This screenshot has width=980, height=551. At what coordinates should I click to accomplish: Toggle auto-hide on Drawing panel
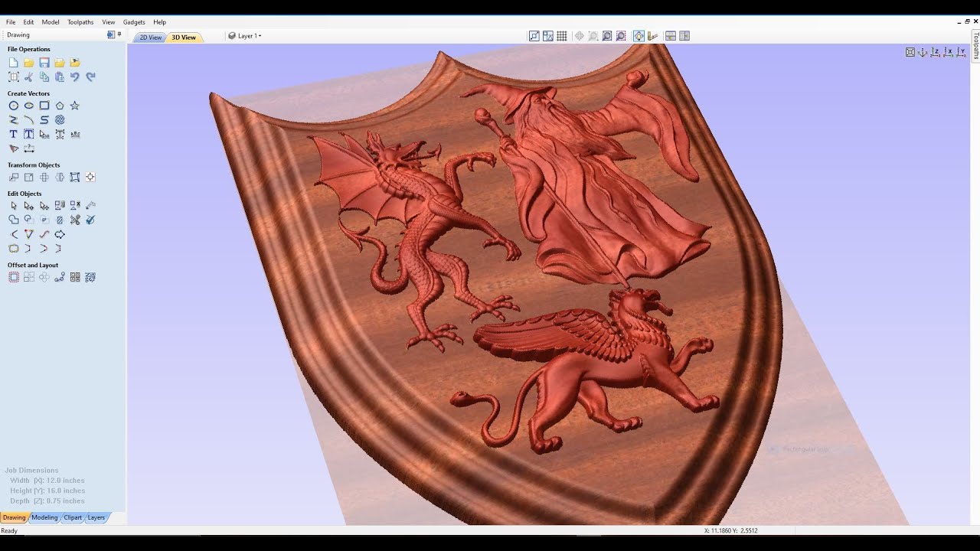(111, 34)
